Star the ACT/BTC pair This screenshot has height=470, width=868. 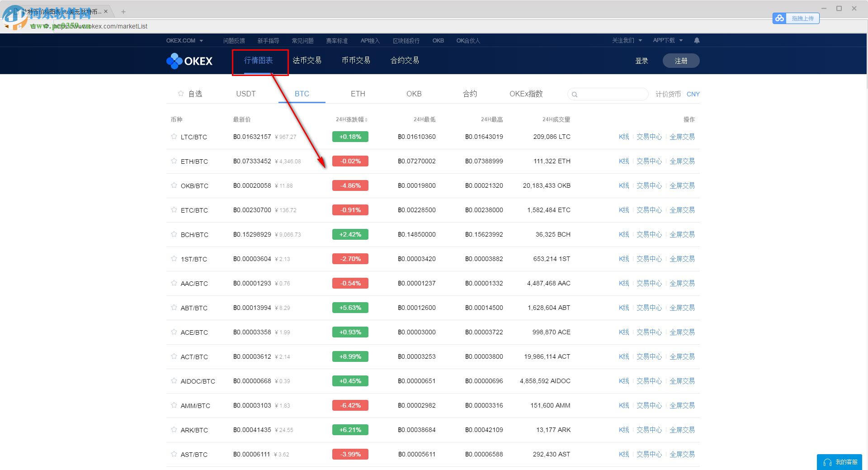coord(174,356)
